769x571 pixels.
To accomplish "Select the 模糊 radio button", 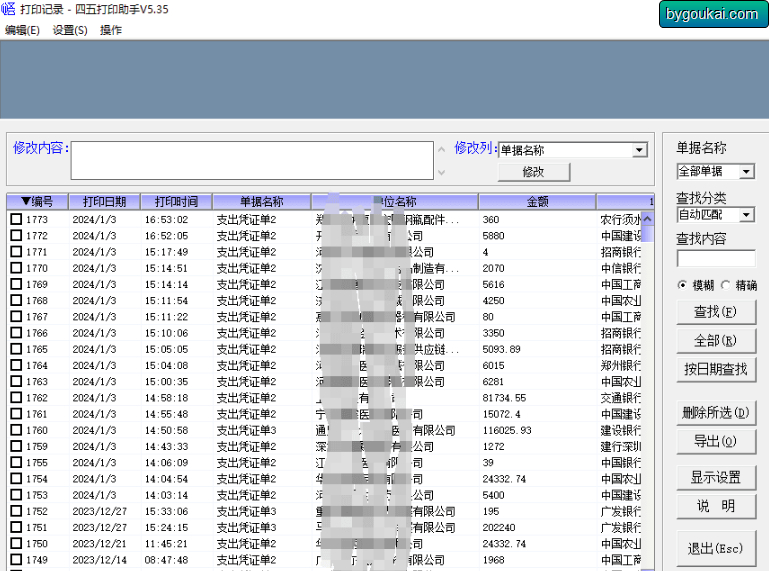I will tap(682, 285).
